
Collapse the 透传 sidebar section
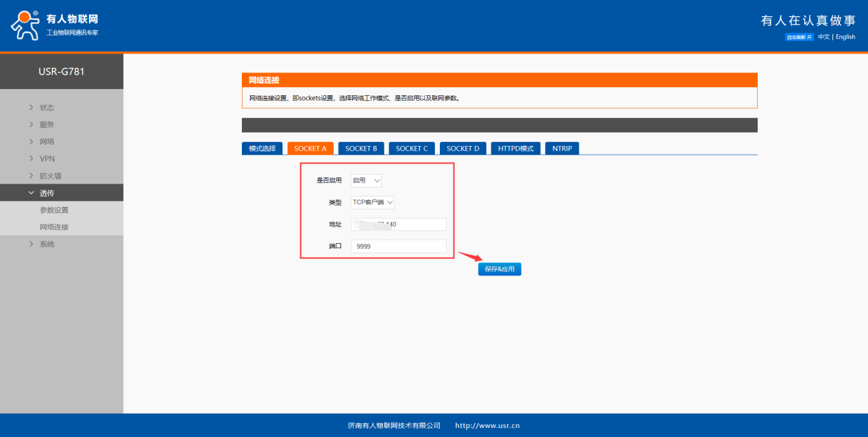(x=47, y=193)
